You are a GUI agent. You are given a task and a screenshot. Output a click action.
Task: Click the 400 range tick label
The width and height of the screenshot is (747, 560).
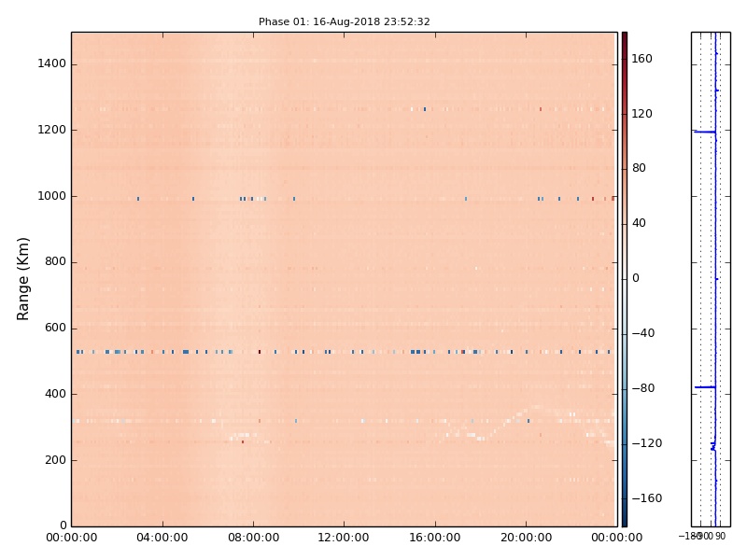(x=55, y=394)
